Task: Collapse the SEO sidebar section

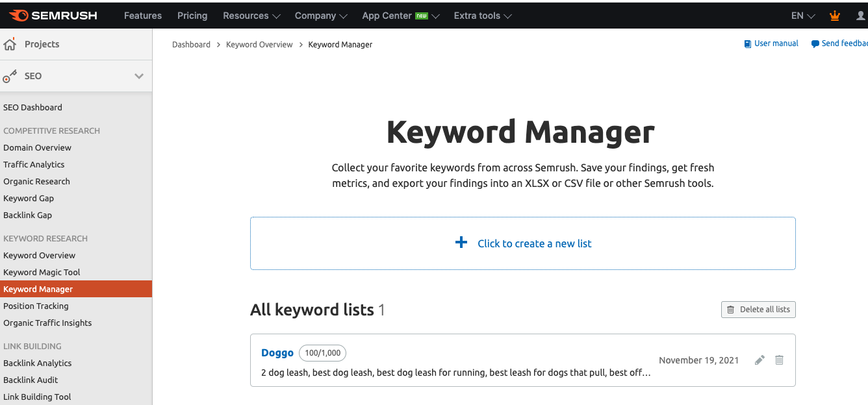Action: click(x=138, y=76)
